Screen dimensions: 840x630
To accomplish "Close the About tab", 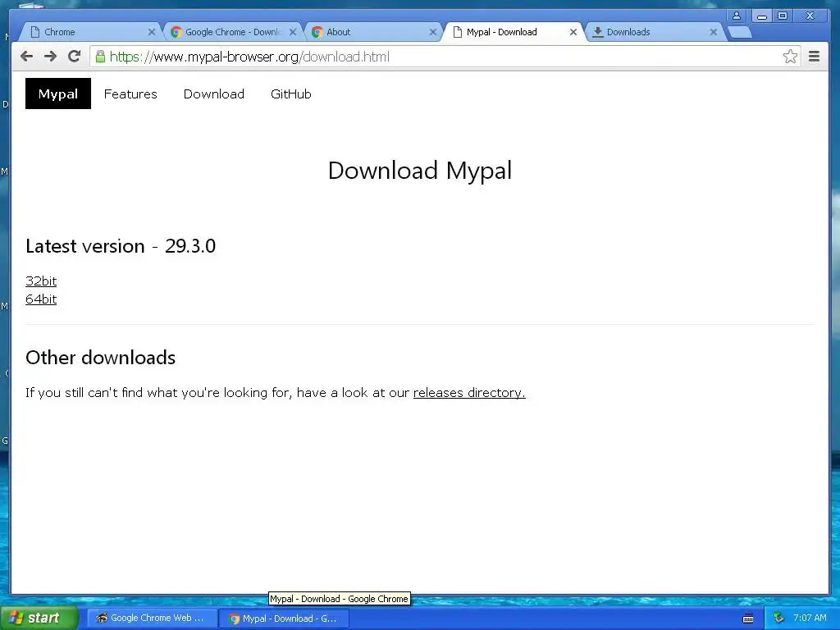I will pyautogui.click(x=433, y=32).
